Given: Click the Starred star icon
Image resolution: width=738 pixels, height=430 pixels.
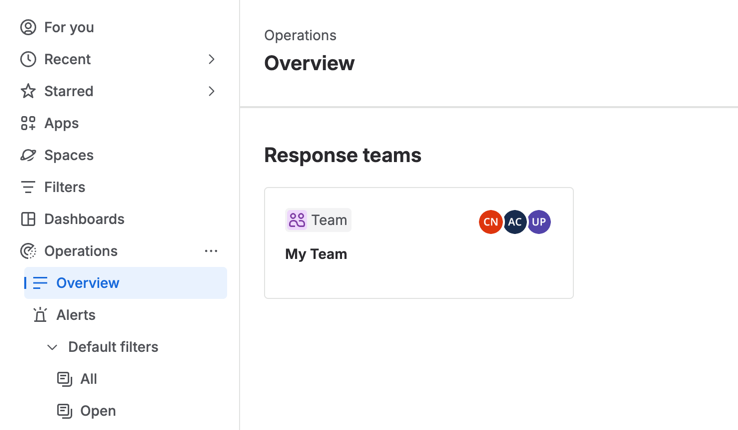Looking at the screenshot, I should 28,91.
